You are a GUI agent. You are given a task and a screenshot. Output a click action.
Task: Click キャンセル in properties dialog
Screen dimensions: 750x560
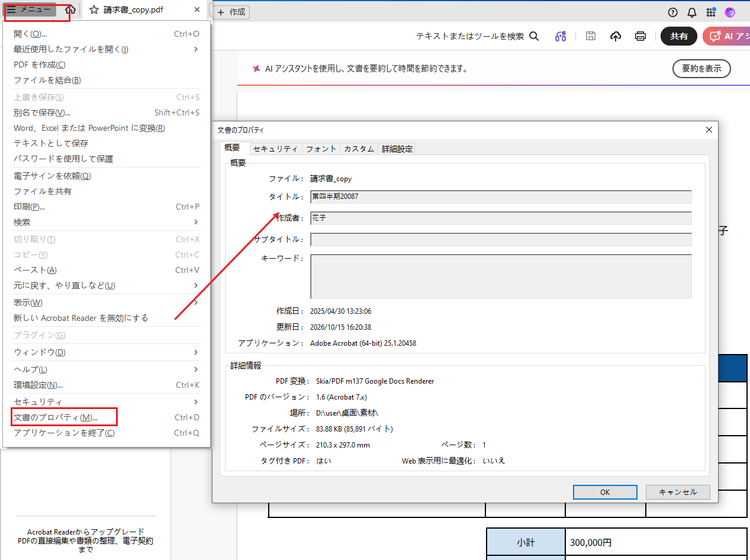pos(678,492)
